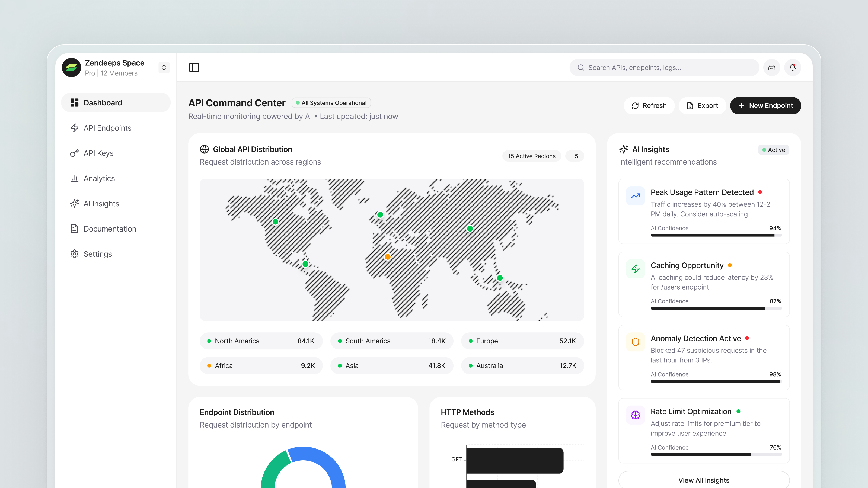Toggle the sidebar panel icon

194,67
